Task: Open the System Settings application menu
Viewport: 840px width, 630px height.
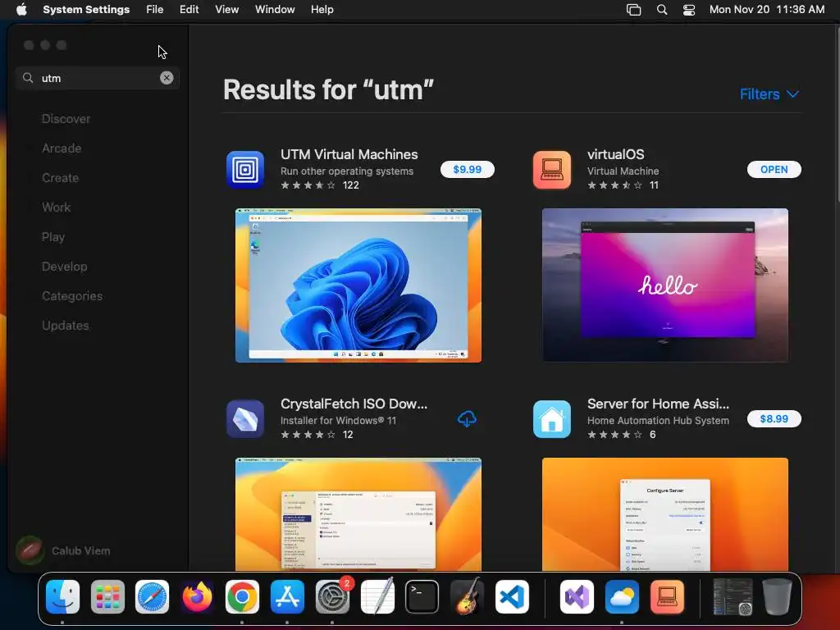Action: [86, 9]
